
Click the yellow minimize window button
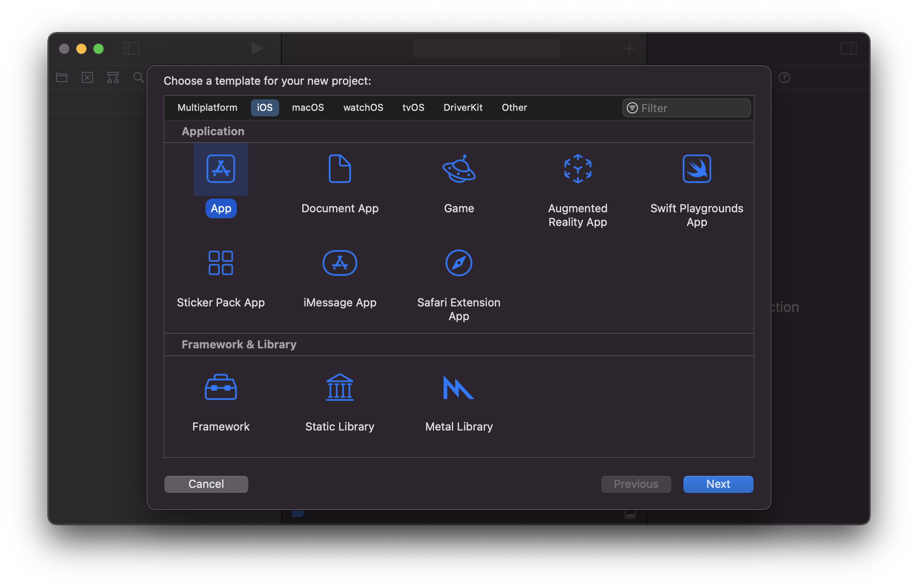(x=81, y=49)
